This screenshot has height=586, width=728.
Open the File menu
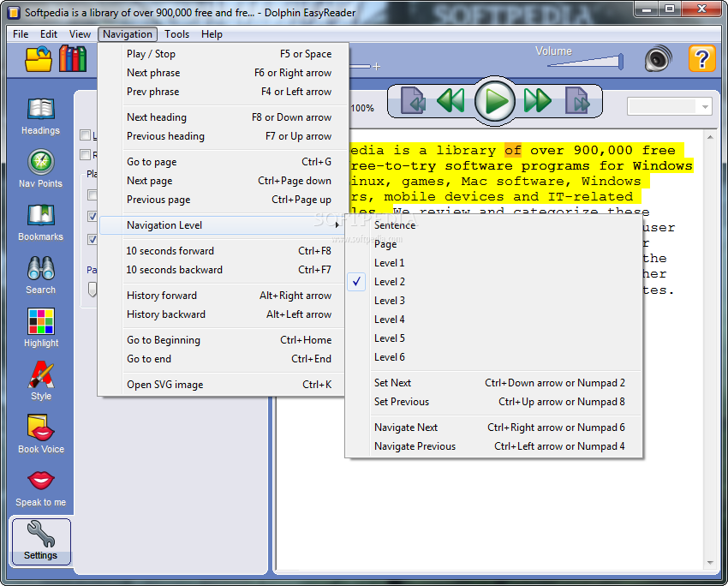(x=21, y=34)
